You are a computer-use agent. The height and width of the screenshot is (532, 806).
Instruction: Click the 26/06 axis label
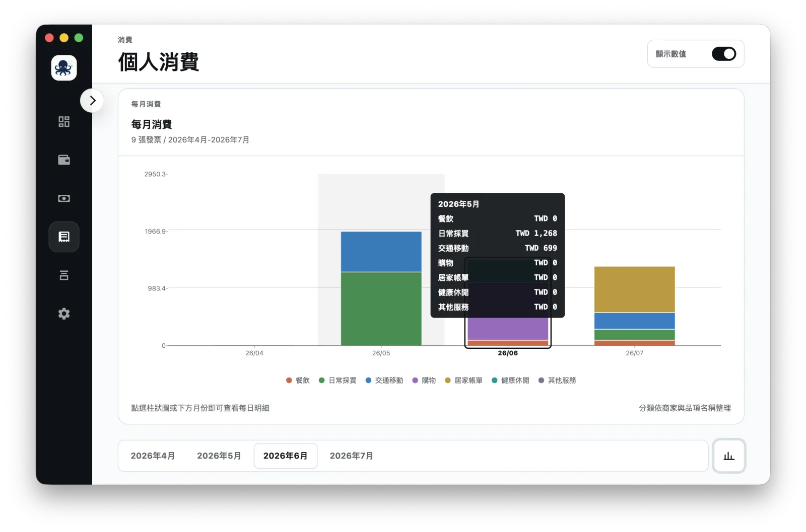coord(508,353)
